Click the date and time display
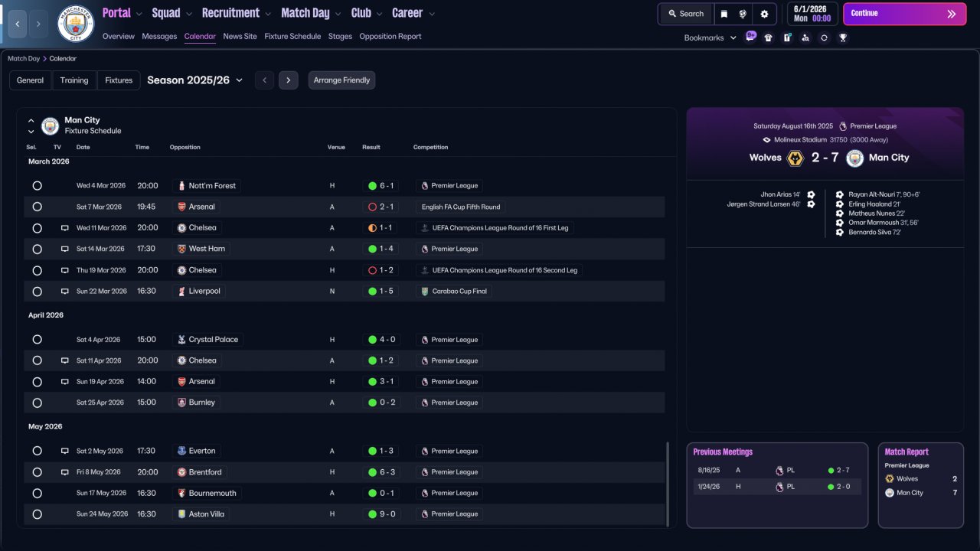Image resolution: width=980 pixels, height=551 pixels. click(812, 14)
